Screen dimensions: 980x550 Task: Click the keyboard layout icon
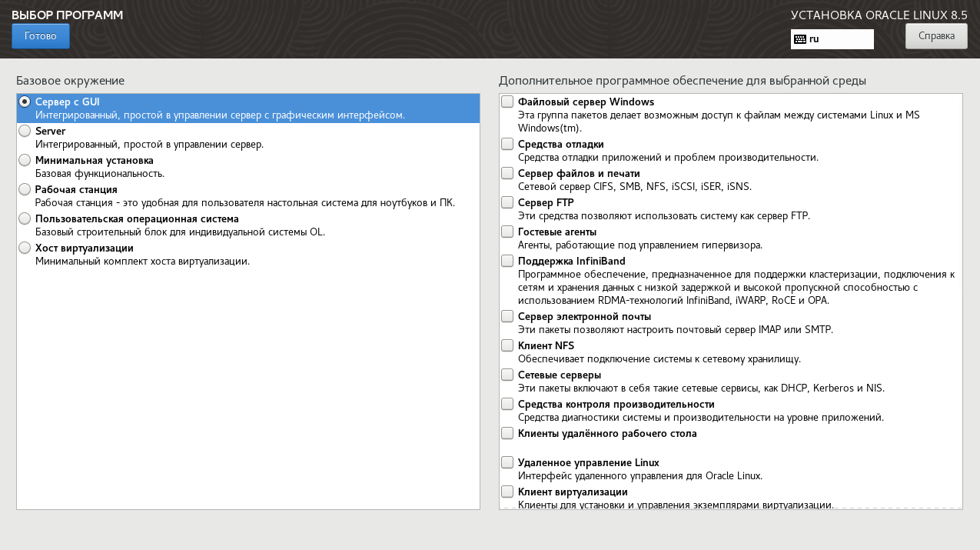(x=800, y=39)
